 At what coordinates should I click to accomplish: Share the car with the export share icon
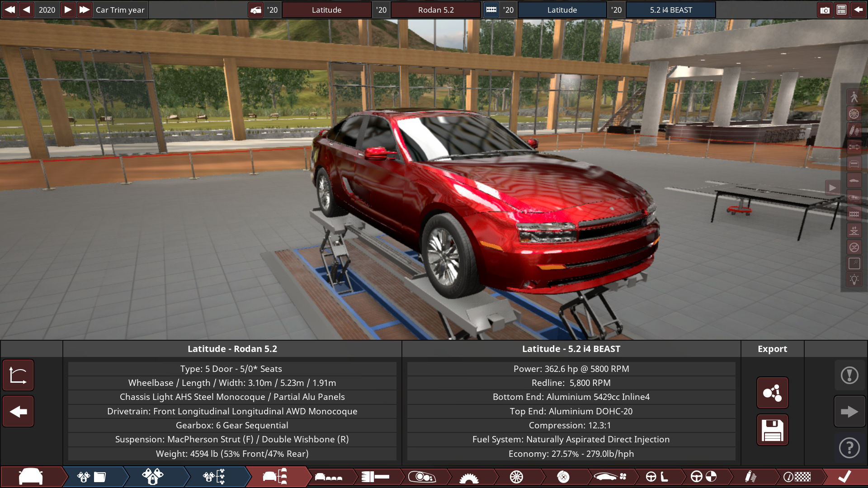772,393
